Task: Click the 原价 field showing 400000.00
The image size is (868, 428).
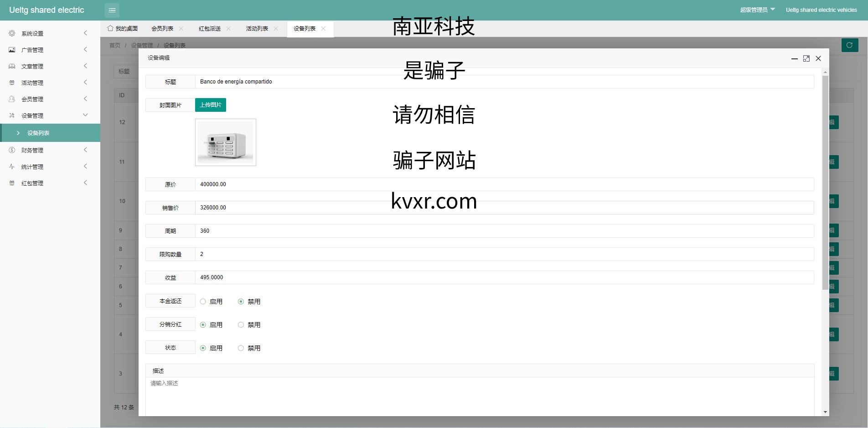Action: (x=504, y=184)
